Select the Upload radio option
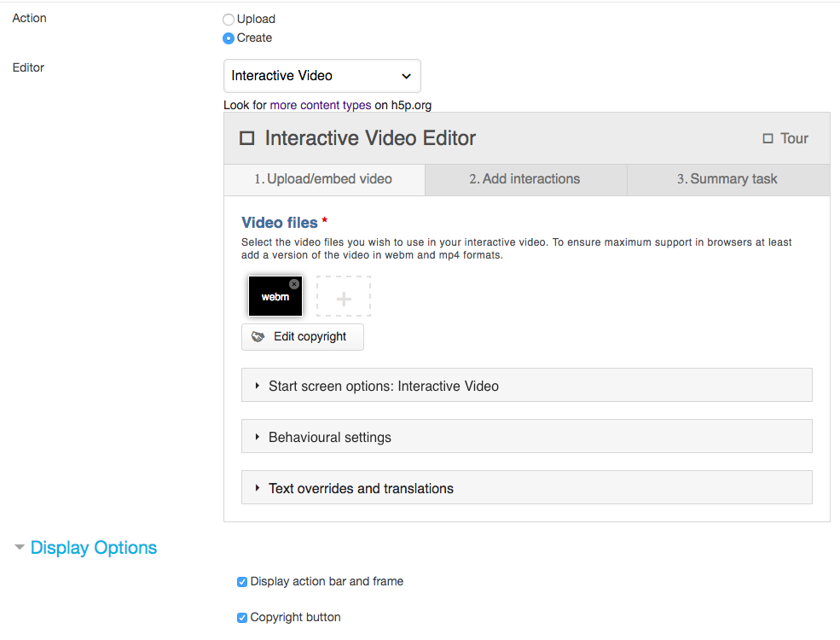Image resolution: width=840 pixels, height=640 pixels. pos(229,20)
